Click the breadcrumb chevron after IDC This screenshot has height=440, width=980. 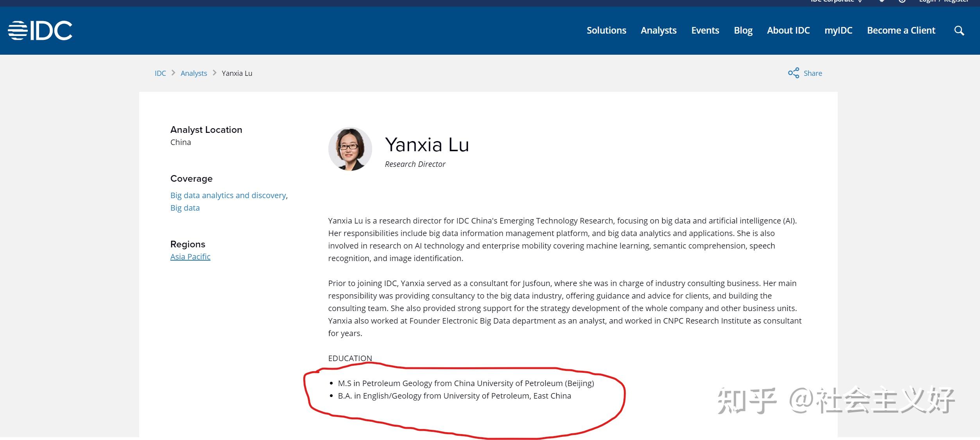[173, 73]
